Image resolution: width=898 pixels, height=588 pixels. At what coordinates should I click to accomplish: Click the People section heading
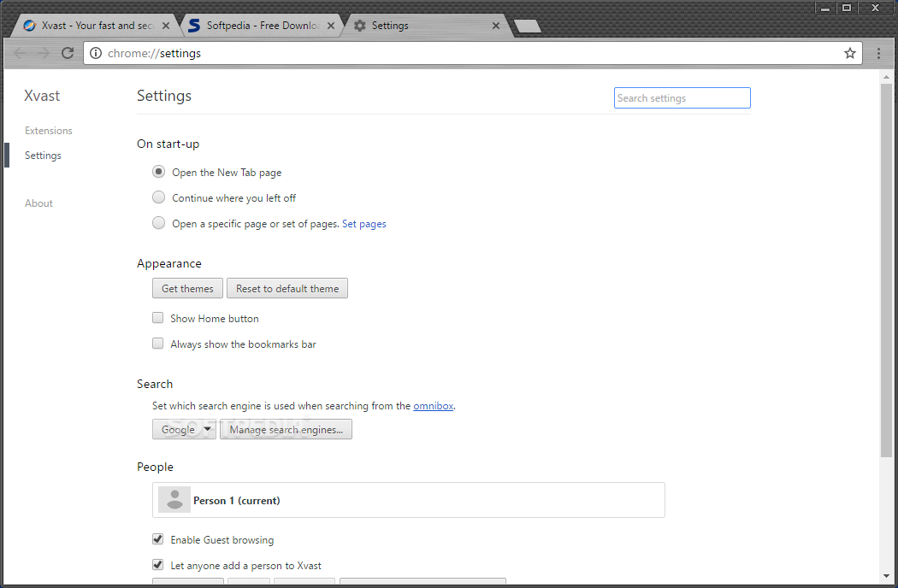click(155, 467)
